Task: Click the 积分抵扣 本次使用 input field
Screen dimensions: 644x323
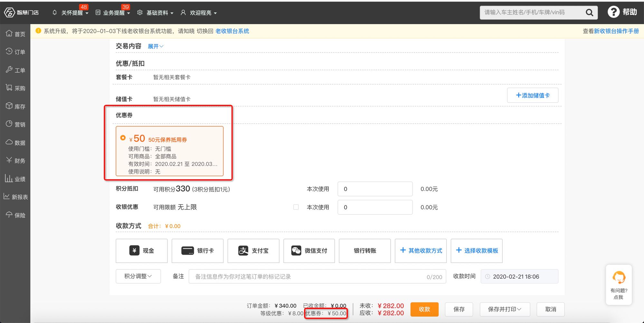Action: (375, 189)
